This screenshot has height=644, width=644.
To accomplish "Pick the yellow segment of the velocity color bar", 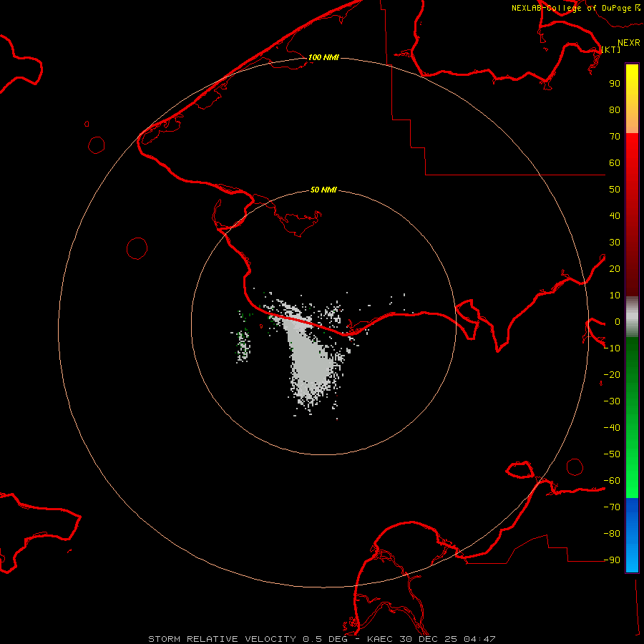I will 632,99.
